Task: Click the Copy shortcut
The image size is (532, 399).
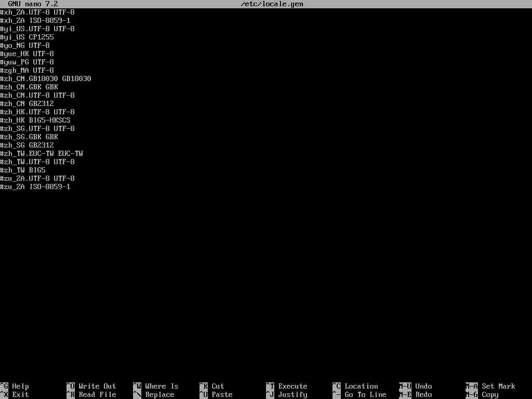Action: [482, 395]
